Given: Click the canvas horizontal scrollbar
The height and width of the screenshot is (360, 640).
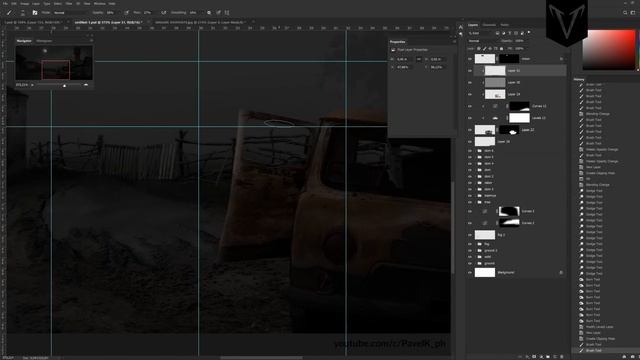Looking at the screenshot, I should [x=261, y=358].
